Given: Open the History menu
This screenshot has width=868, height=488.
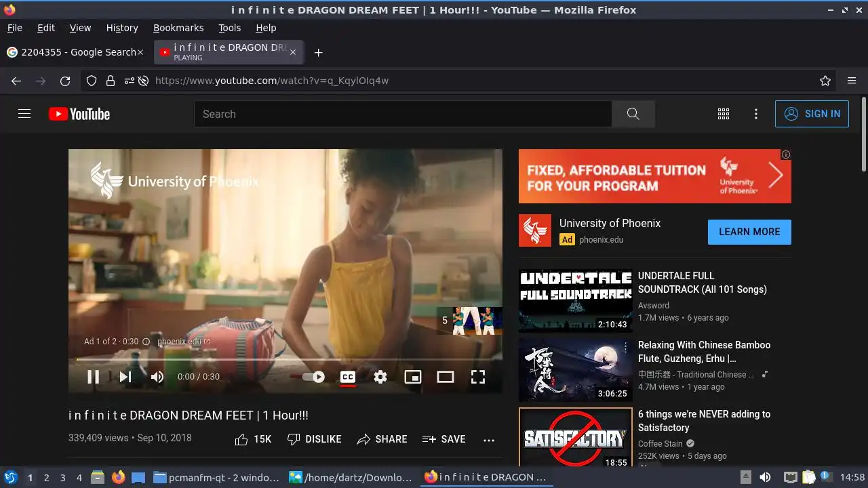Looking at the screenshot, I should point(122,28).
